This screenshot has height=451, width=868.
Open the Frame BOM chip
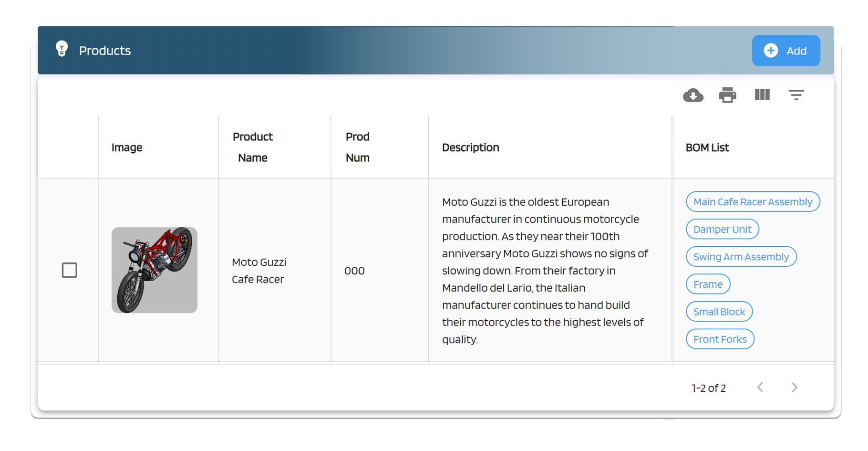pos(708,284)
